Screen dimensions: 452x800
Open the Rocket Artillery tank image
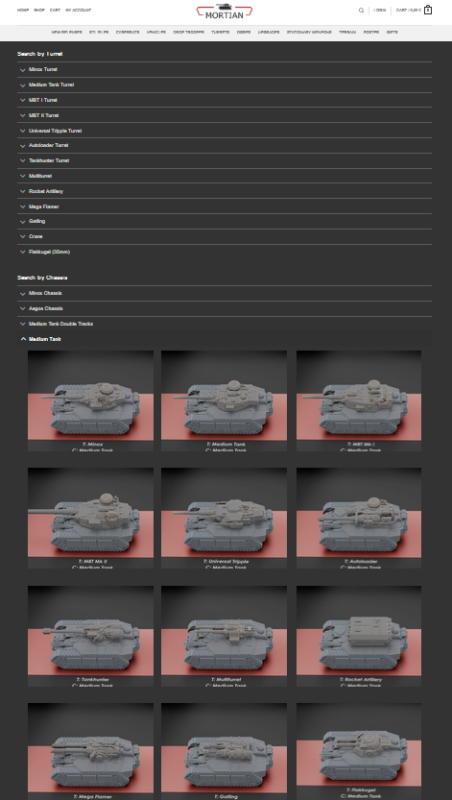(x=359, y=636)
